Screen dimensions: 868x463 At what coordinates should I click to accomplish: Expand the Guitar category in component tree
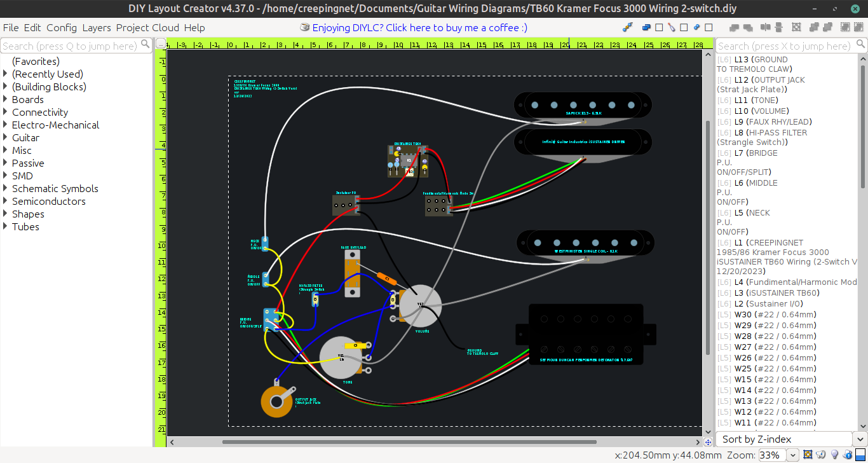pos(6,137)
